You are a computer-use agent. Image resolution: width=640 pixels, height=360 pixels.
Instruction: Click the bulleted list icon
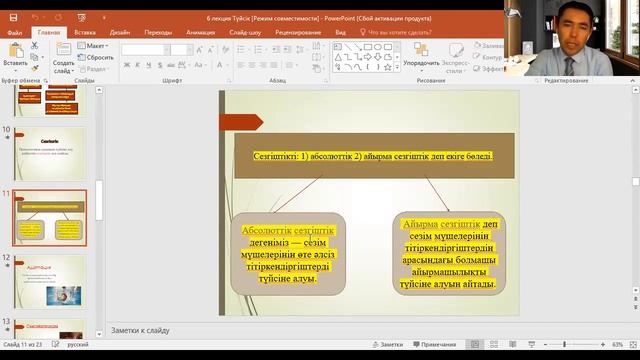pyautogui.click(x=241, y=49)
